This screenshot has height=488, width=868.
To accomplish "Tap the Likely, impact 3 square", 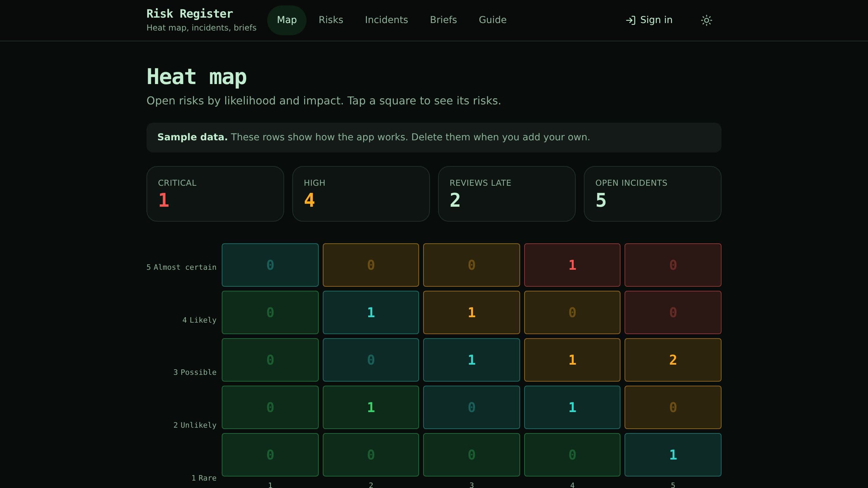I will pos(471,312).
